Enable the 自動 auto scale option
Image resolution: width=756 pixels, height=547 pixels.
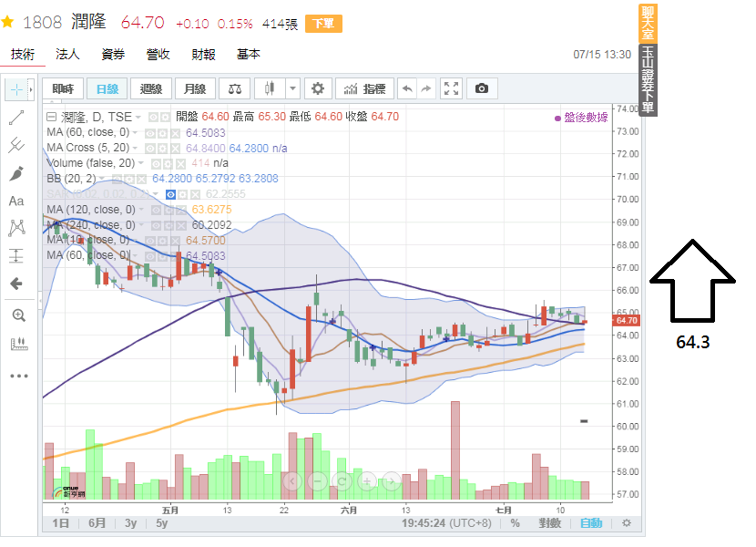click(590, 523)
